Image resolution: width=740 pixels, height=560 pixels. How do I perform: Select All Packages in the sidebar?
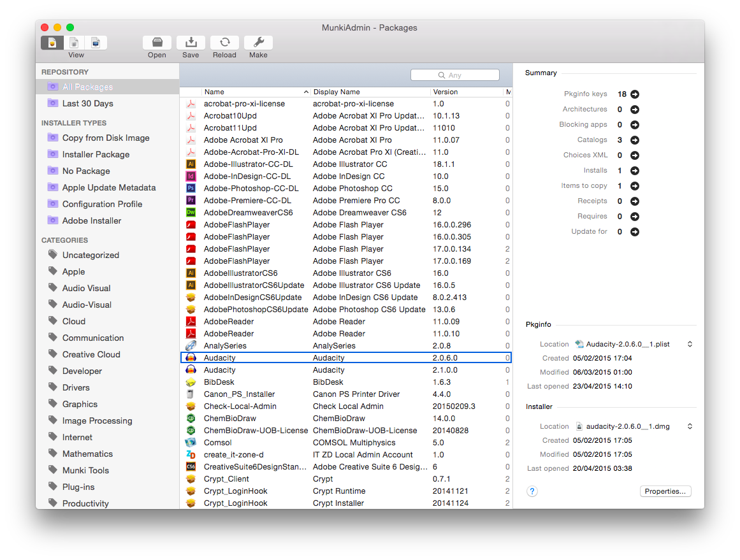(108, 87)
